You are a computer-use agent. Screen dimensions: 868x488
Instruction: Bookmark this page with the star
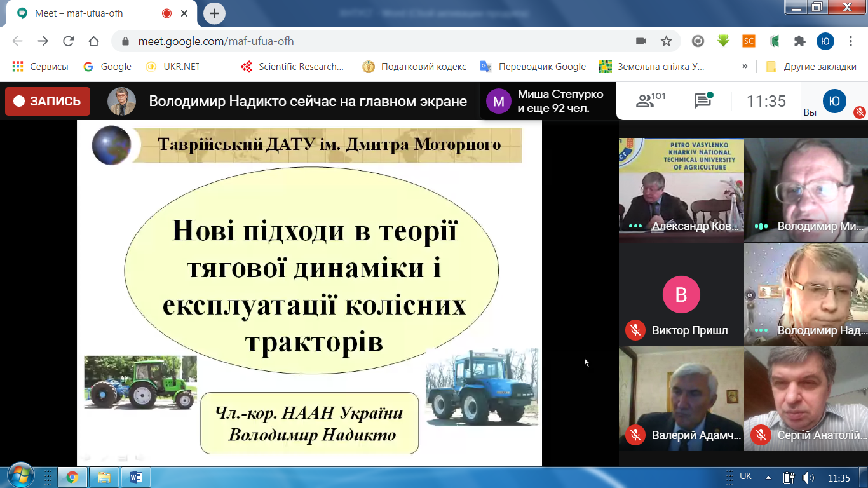666,41
